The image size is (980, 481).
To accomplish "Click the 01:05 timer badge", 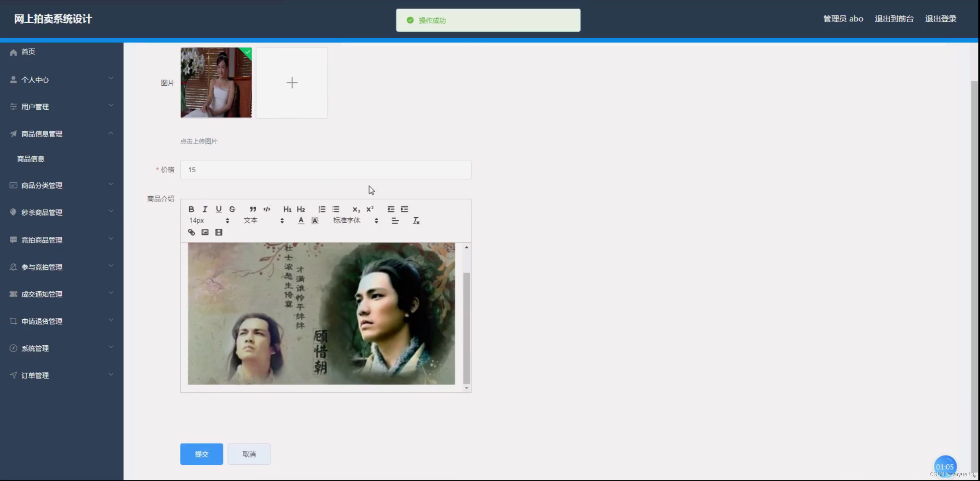I will tap(945, 467).
